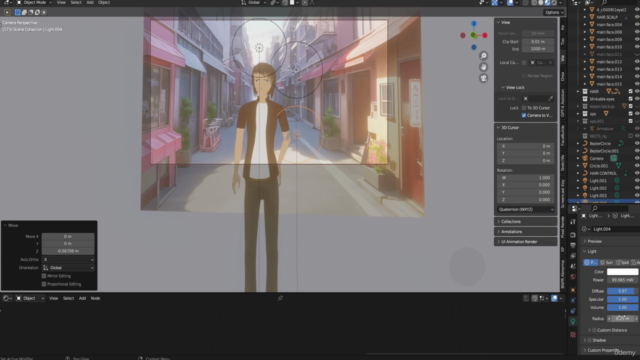Toggle Custom Distance checkbox
640x360 pixels.
click(x=594, y=330)
